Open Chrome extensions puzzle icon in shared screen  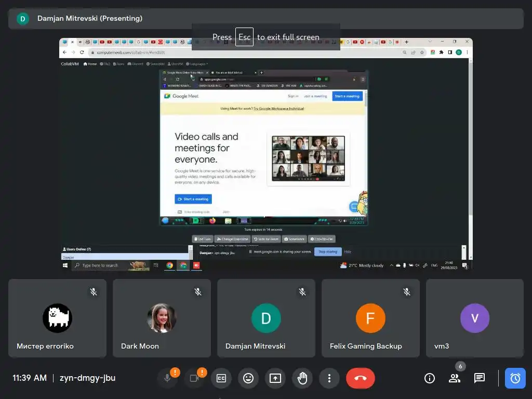pos(441,52)
